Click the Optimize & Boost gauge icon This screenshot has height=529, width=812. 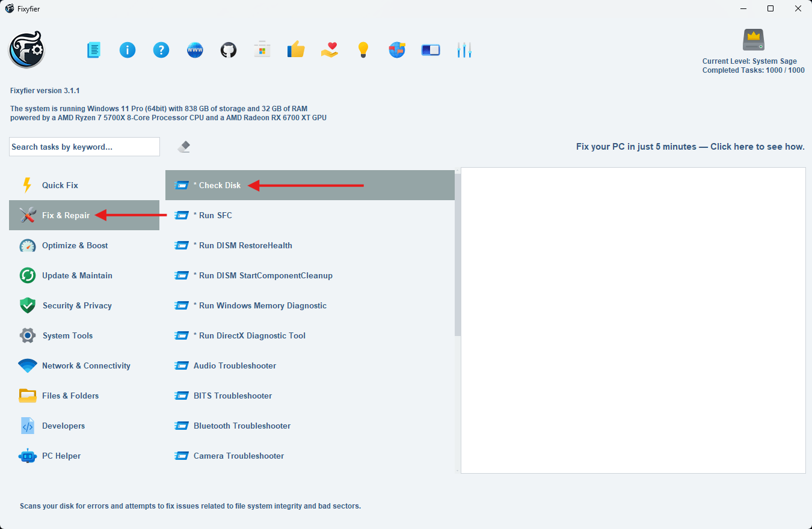pyautogui.click(x=28, y=245)
